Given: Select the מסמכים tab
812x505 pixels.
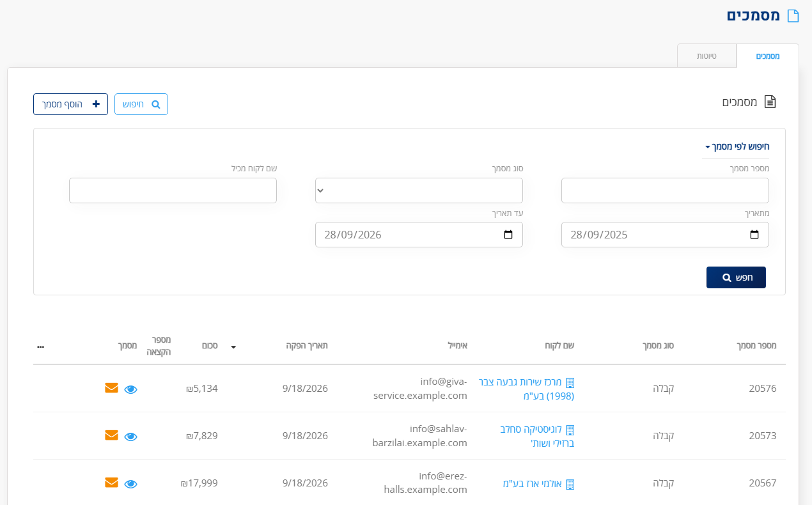Looking at the screenshot, I should 767,56.
